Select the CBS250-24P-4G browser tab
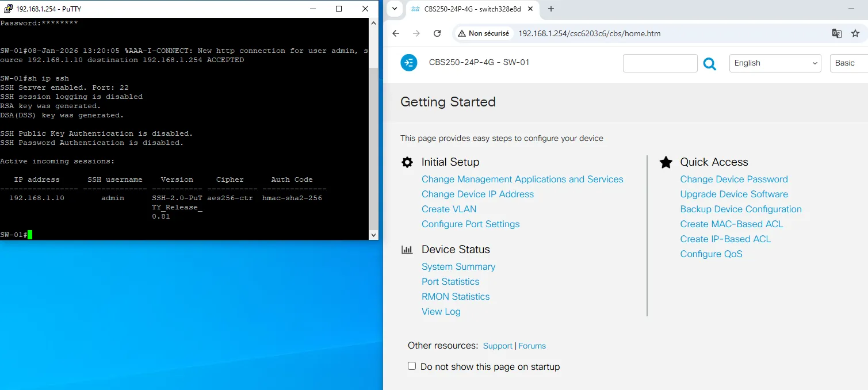The height and width of the screenshot is (390, 868). 473,9
